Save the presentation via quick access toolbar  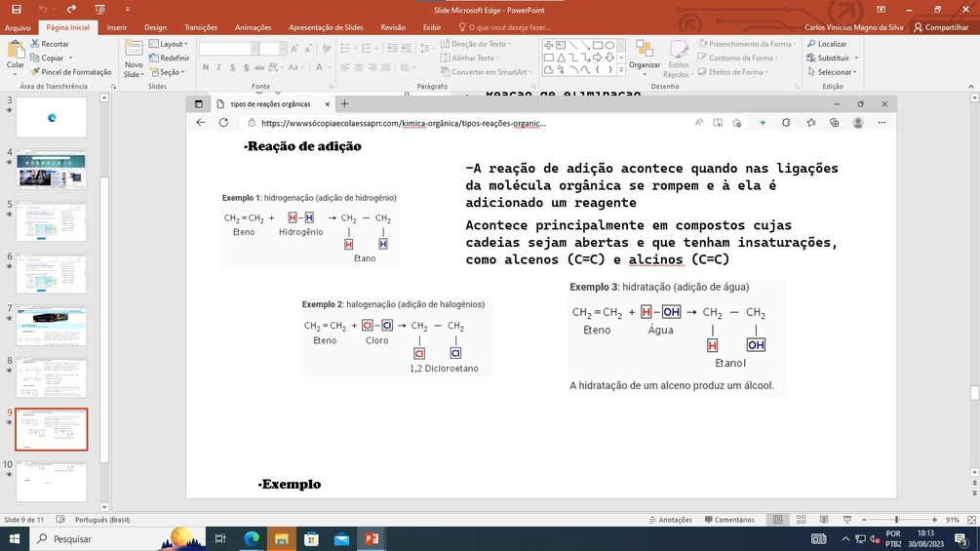[x=17, y=10]
